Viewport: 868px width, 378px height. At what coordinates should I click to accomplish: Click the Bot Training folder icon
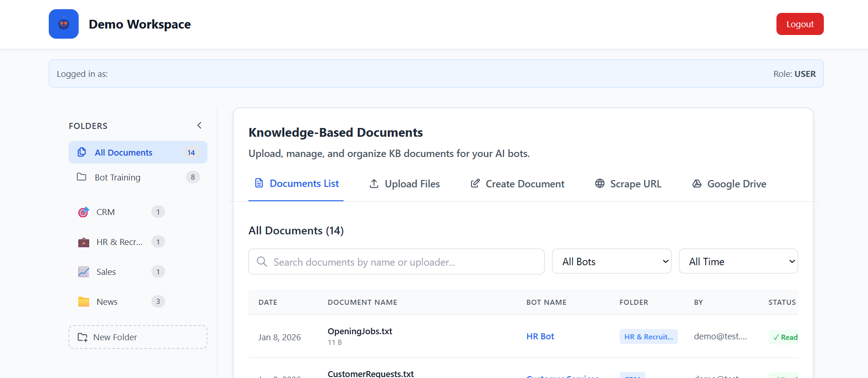[81, 177]
